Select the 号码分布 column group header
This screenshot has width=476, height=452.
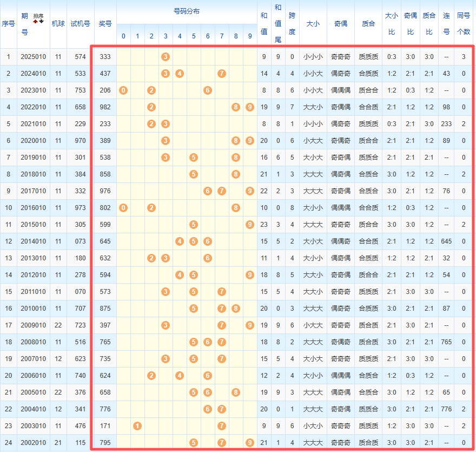coord(186,11)
